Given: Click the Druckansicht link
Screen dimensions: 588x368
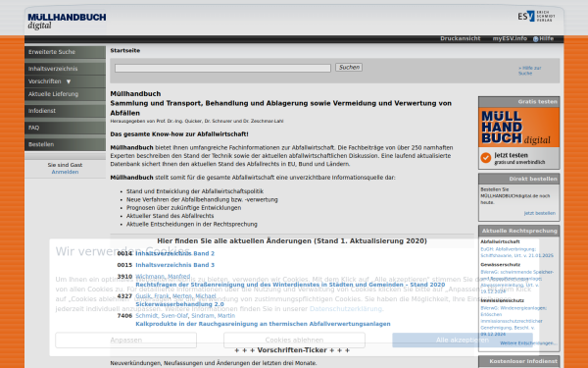Looking at the screenshot, I should pos(461,38).
